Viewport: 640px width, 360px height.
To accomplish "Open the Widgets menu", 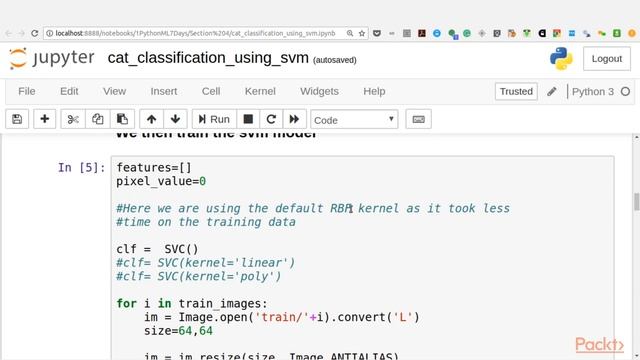I will click(x=319, y=91).
